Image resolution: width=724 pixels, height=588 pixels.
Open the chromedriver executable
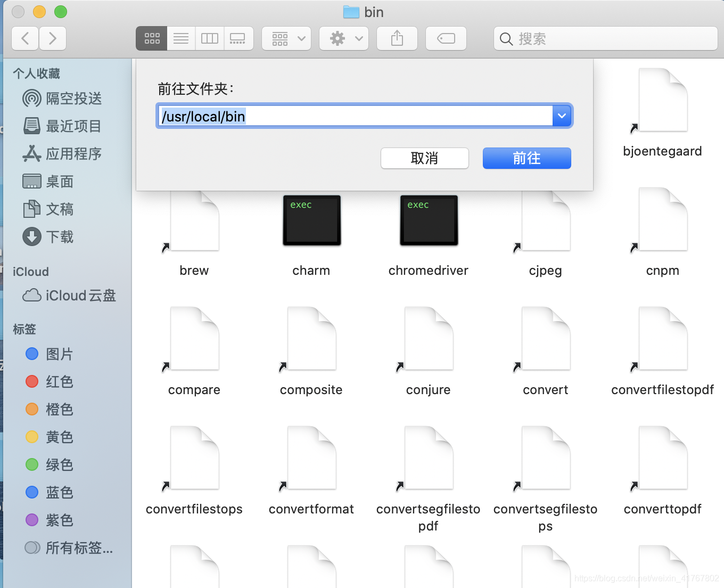tap(429, 220)
